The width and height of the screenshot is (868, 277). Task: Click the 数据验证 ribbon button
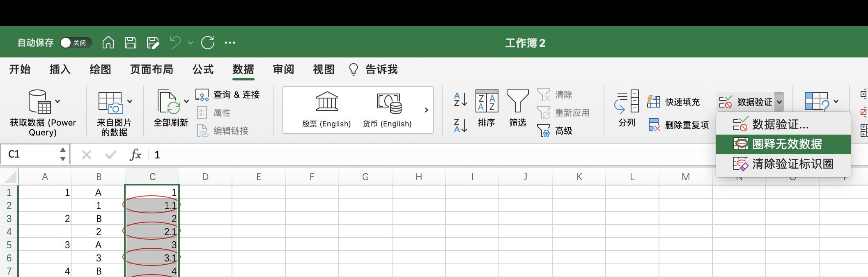coord(746,102)
